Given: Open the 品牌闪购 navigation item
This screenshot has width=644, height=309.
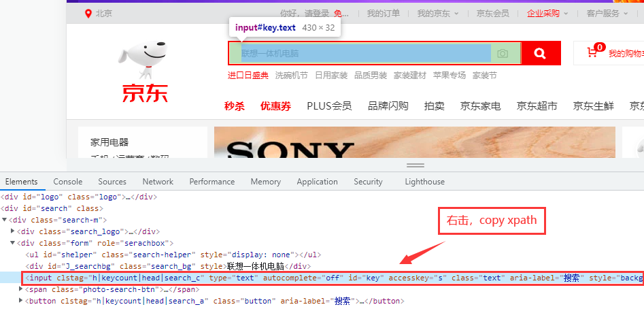Looking at the screenshot, I should [x=388, y=106].
